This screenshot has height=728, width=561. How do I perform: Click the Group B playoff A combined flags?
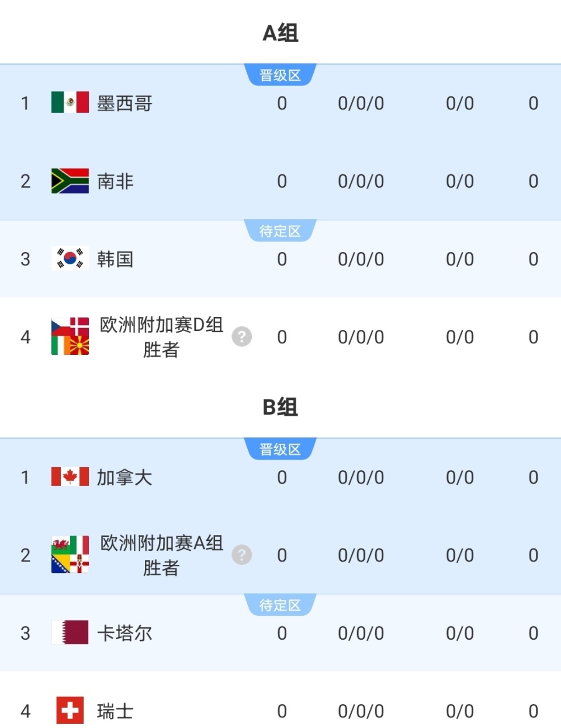[70, 554]
